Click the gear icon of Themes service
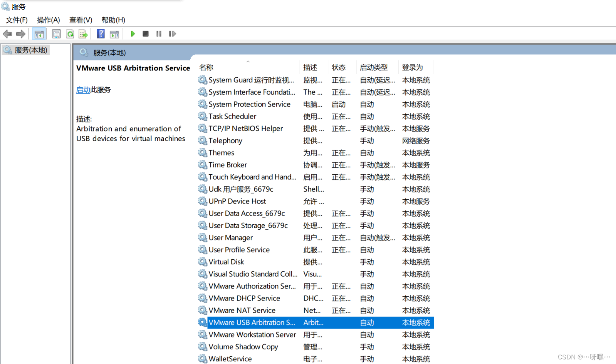The image size is (616, 364). [x=203, y=153]
